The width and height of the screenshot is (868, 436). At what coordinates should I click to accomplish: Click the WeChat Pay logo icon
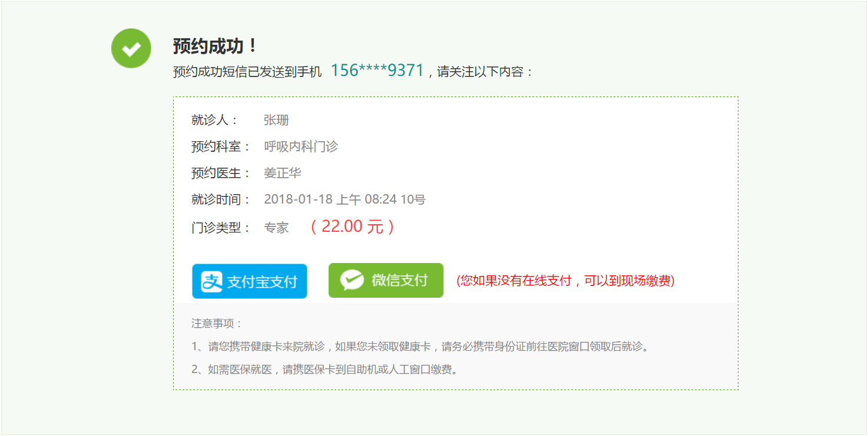(x=352, y=281)
